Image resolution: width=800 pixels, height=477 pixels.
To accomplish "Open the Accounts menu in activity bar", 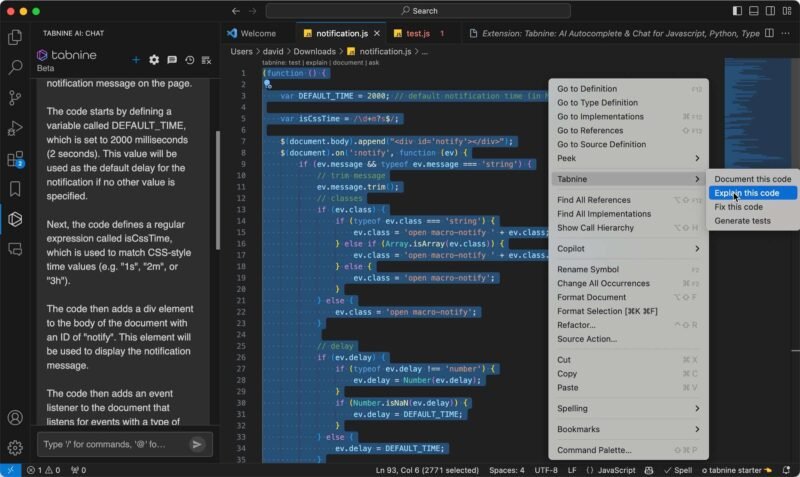I will [15, 418].
